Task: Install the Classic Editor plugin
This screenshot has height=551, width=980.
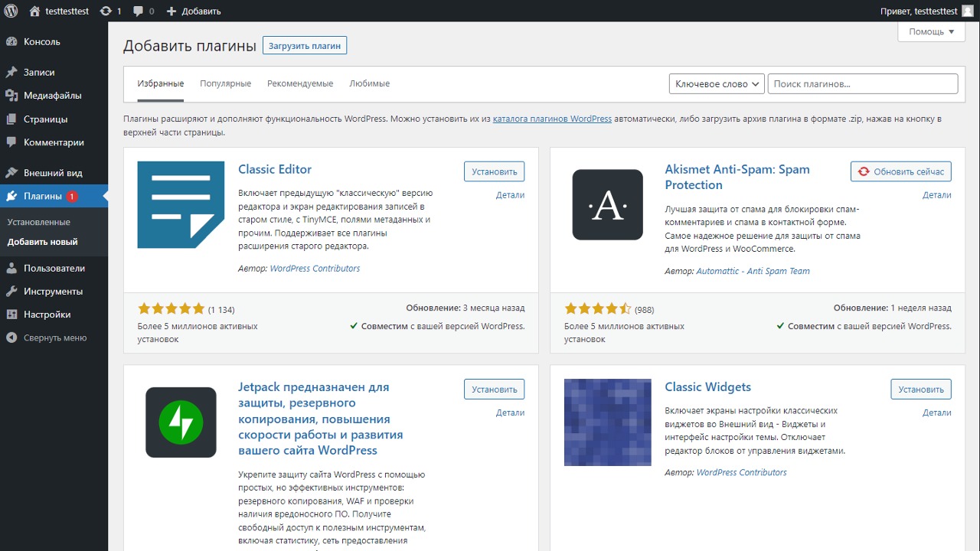Action: tap(494, 171)
